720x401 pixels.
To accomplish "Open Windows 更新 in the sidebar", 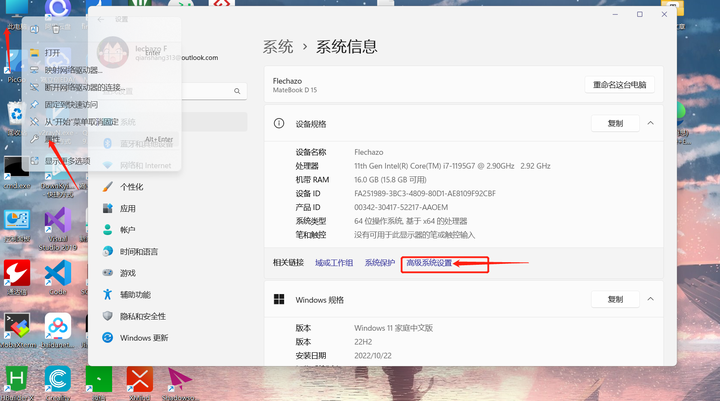I will [144, 338].
